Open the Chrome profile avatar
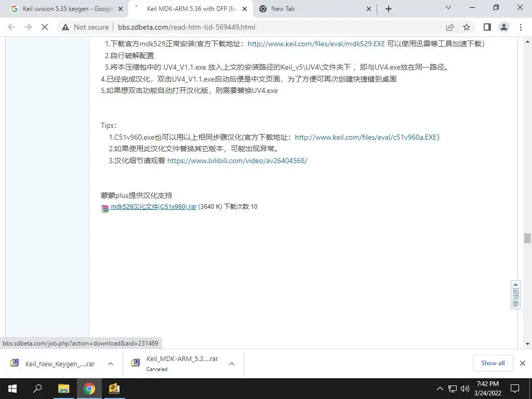Screen dimensions: 532x399 coord(504,27)
